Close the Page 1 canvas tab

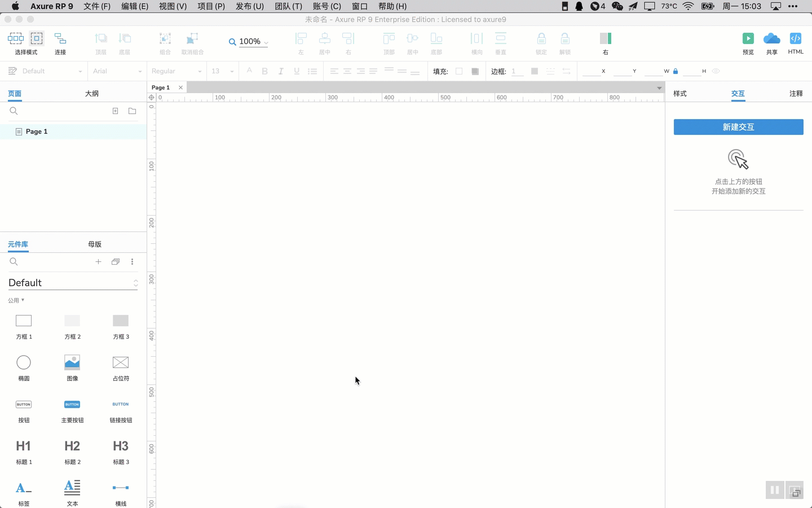(180, 87)
